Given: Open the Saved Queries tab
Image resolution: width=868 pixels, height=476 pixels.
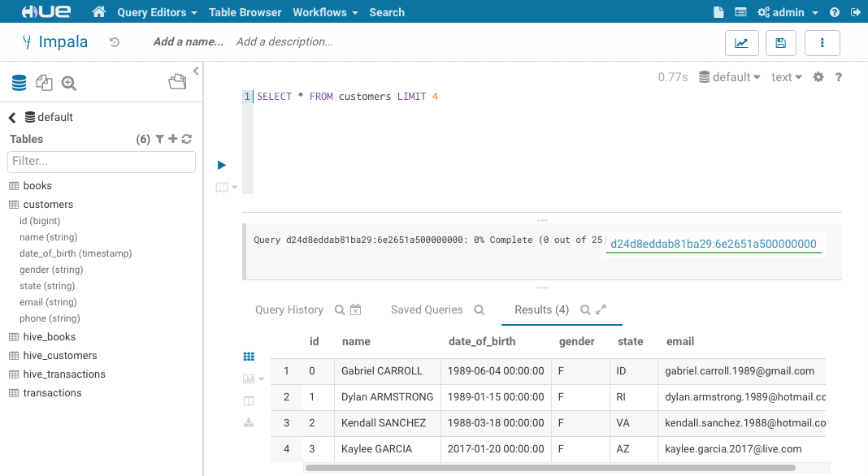Looking at the screenshot, I should 427,310.
